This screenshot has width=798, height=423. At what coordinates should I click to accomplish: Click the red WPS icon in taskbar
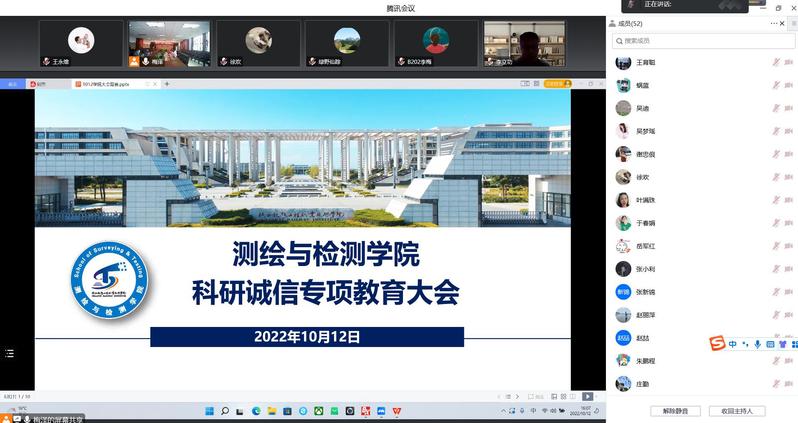pos(396,410)
